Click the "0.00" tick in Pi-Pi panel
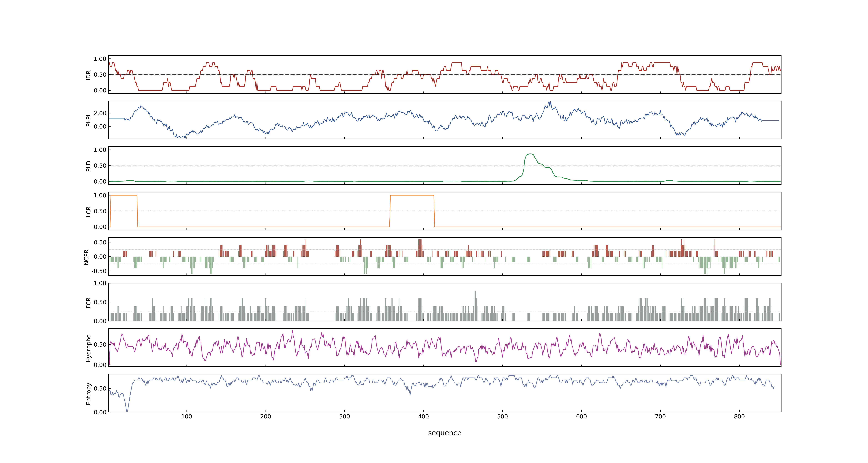Image resolution: width=868 pixels, height=463 pixels. pyautogui.click(x=100, y=127)
